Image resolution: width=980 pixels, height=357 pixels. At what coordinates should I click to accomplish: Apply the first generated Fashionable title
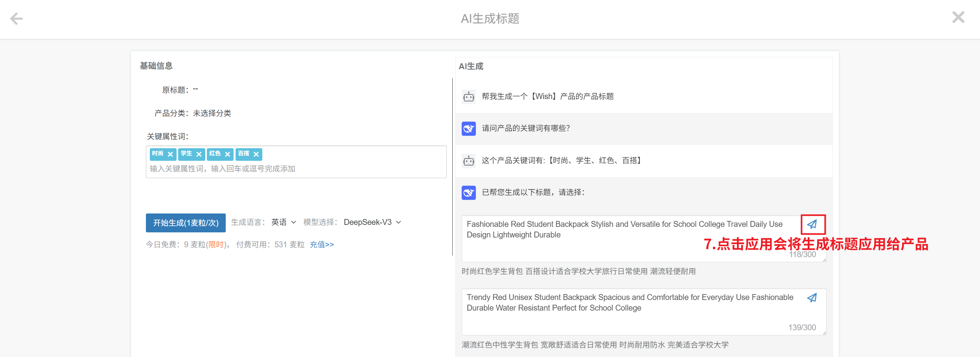coord(812,224)
